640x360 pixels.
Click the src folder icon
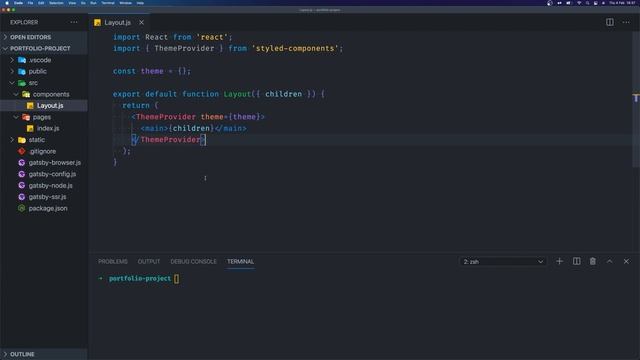22,83
